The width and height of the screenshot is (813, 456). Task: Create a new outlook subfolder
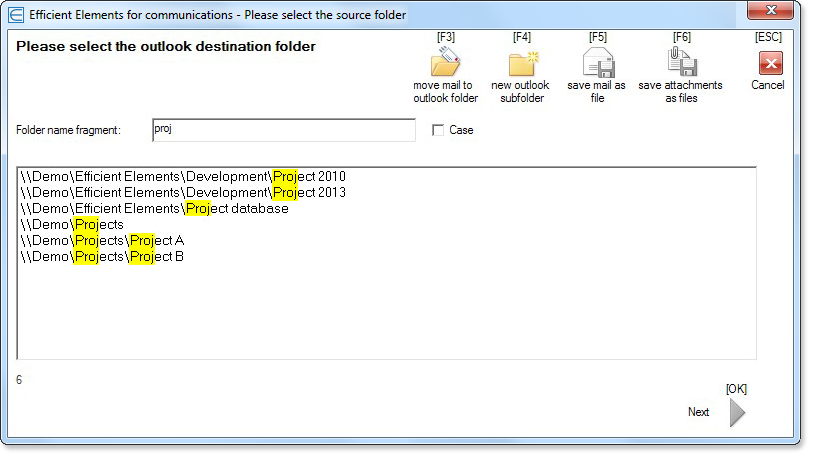[x=523, y=63]
